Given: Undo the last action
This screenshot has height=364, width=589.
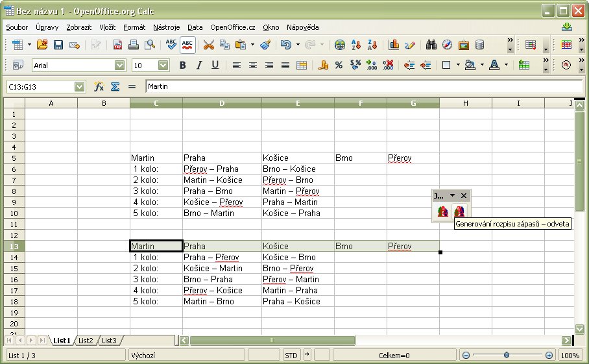Looking at the screenshot, I should point(286,45).
